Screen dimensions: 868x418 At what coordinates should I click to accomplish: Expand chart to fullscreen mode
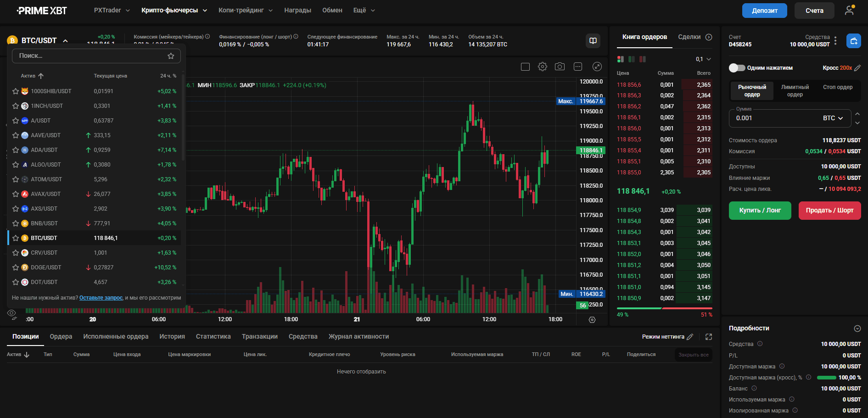(x=597, y=67)
